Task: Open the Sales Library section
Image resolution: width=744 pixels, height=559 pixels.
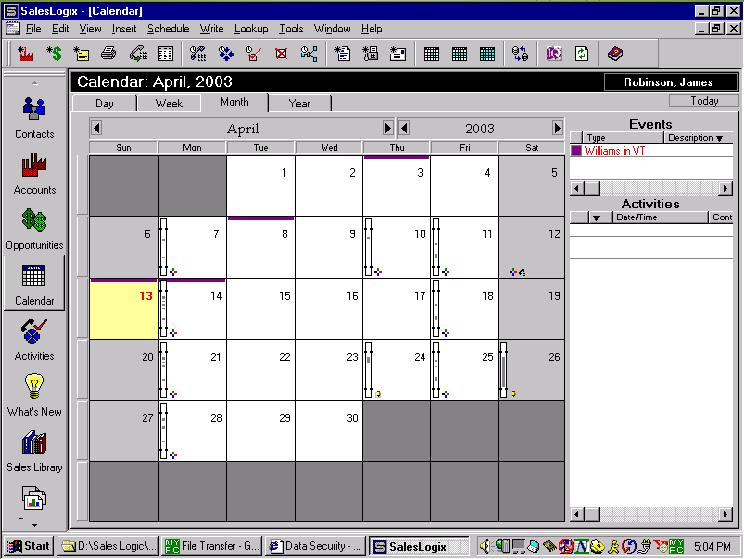Action: click(x=34, y=451)
